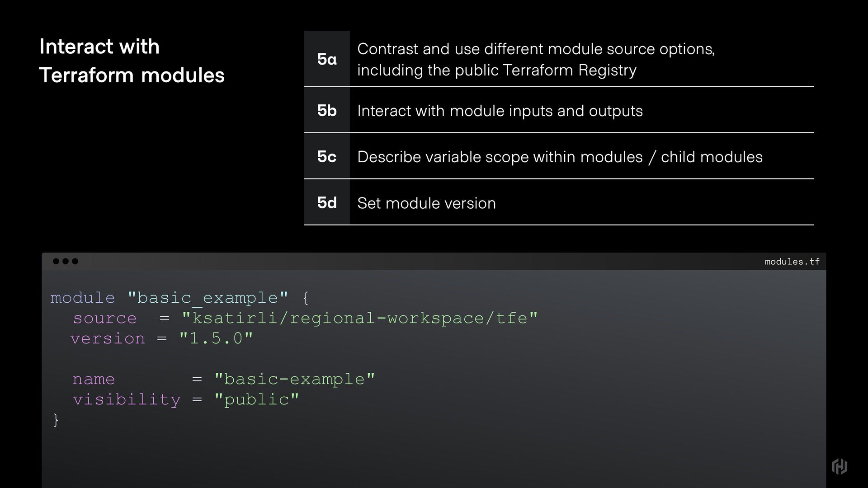Click 'Set module version' text
Image resolution: width=868 pixels, height=488 pixels.
426,203
